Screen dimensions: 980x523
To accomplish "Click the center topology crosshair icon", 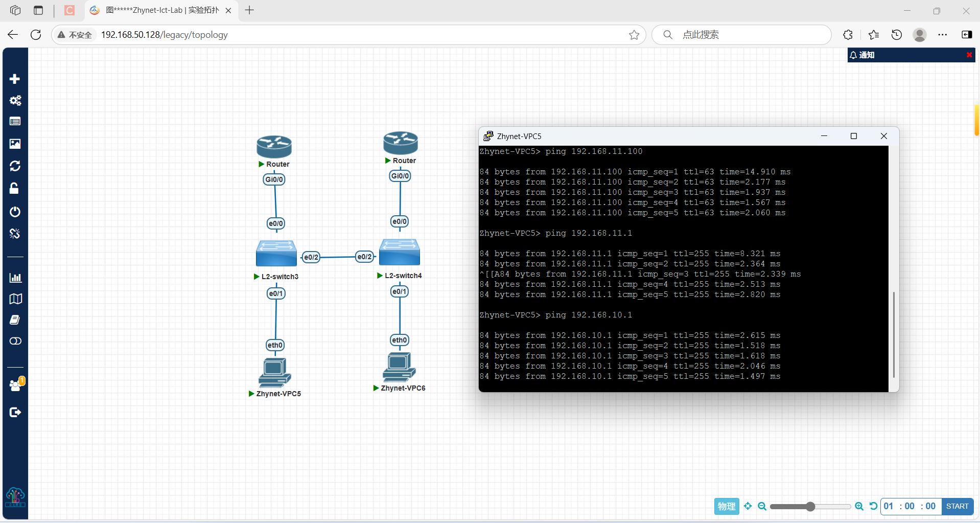I will 748,506.
